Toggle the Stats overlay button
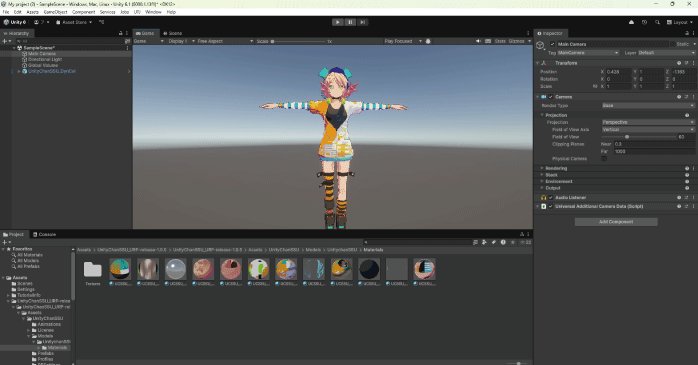Image resolution: width=698 pixels, height=365 pixels. point(500,41)
